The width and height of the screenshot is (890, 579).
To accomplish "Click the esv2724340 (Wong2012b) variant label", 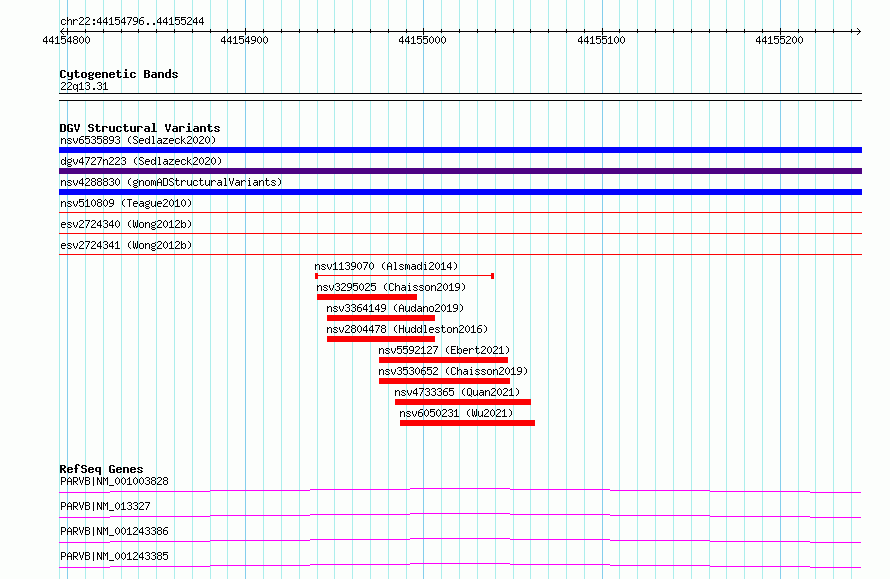I will (x=126, y=224).
